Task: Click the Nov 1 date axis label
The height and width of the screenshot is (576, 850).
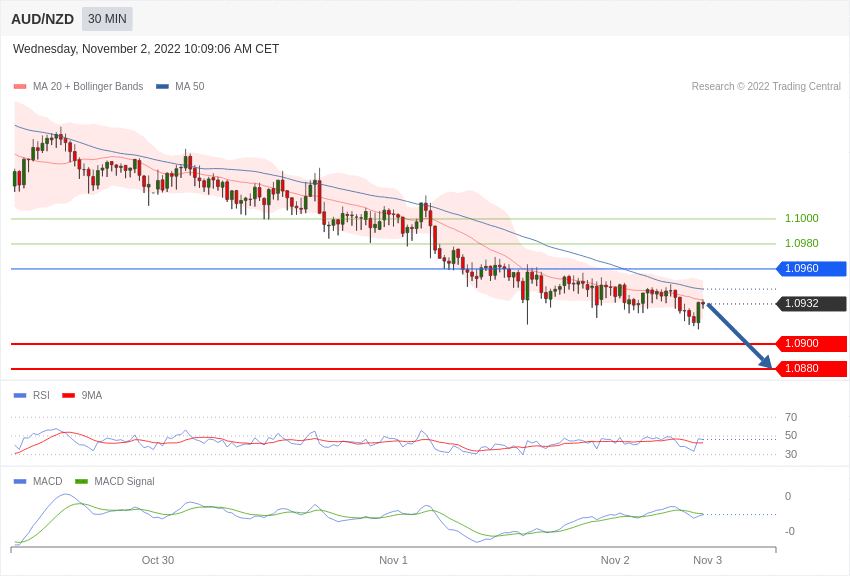Action: [x=393, y=560]
